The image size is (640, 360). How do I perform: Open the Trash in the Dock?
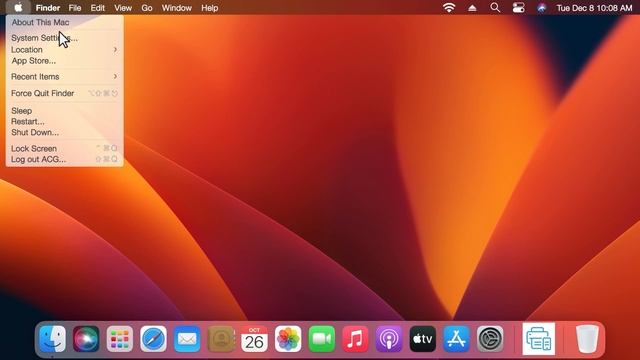pos(587,339)
